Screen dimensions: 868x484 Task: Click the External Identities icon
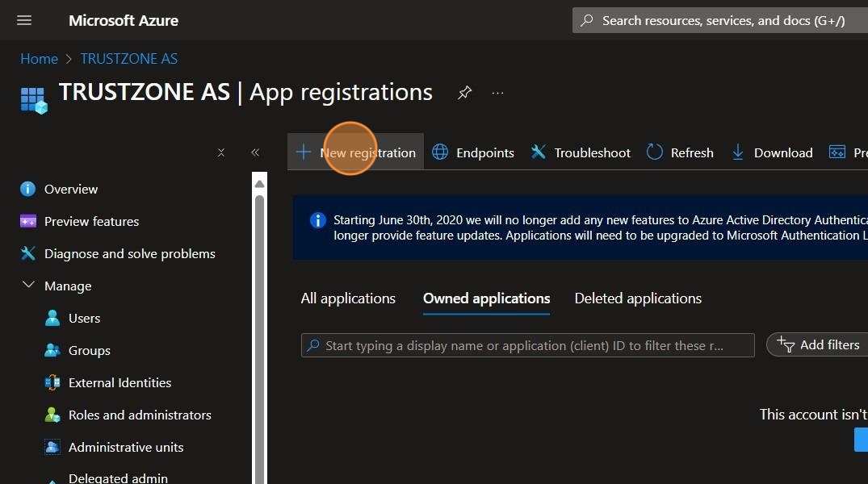coord(52,382)
